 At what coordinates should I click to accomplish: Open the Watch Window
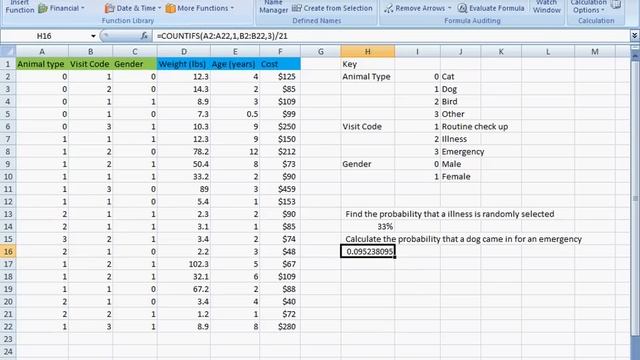pos(547,7)
